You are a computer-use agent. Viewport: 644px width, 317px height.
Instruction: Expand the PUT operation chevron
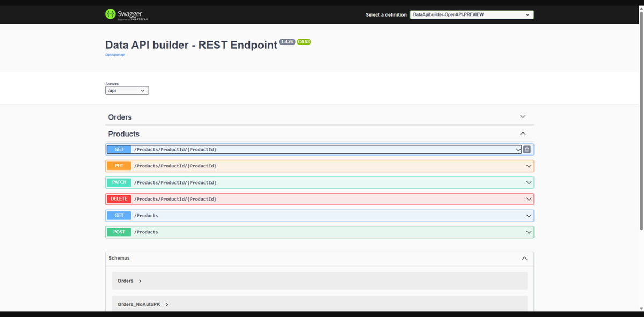[529, 166]
